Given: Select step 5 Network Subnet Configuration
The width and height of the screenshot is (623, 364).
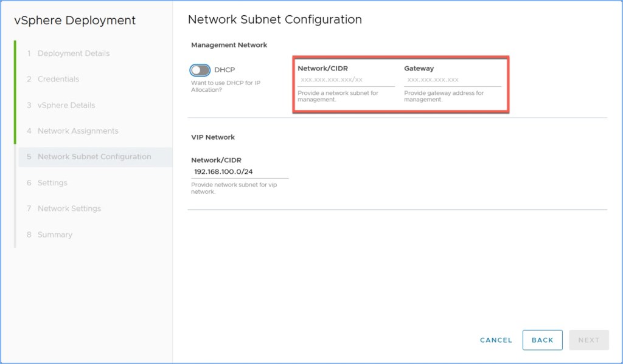Looking at the screenshot, I should point(94,157).
